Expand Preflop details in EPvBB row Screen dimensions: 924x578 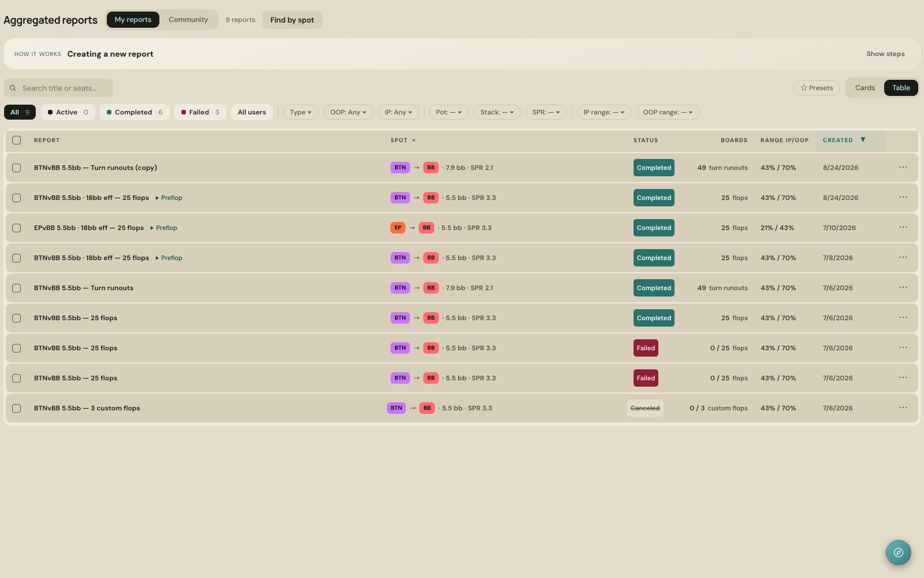164,228
